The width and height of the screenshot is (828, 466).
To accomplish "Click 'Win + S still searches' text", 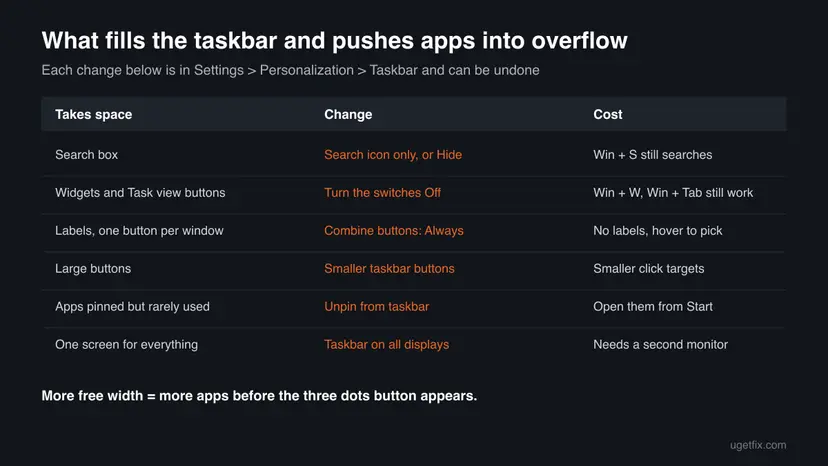I will [653, 155].
